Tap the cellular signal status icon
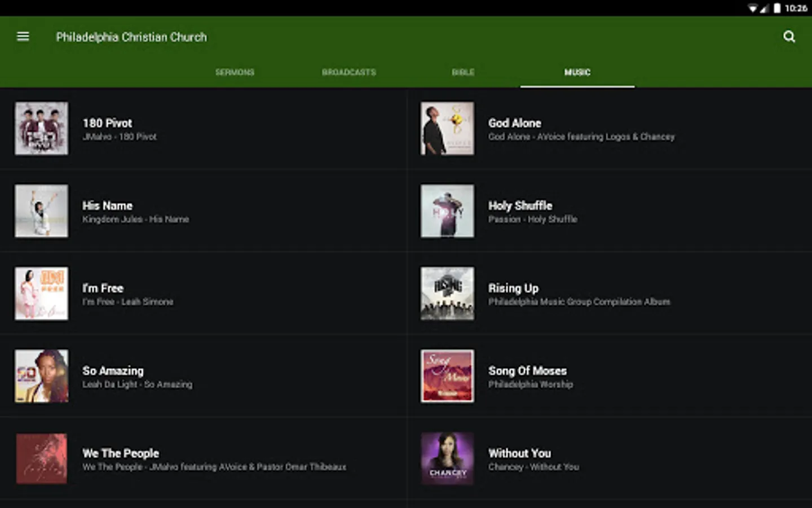This screenshot has width=812, height=508. point(764,8)
